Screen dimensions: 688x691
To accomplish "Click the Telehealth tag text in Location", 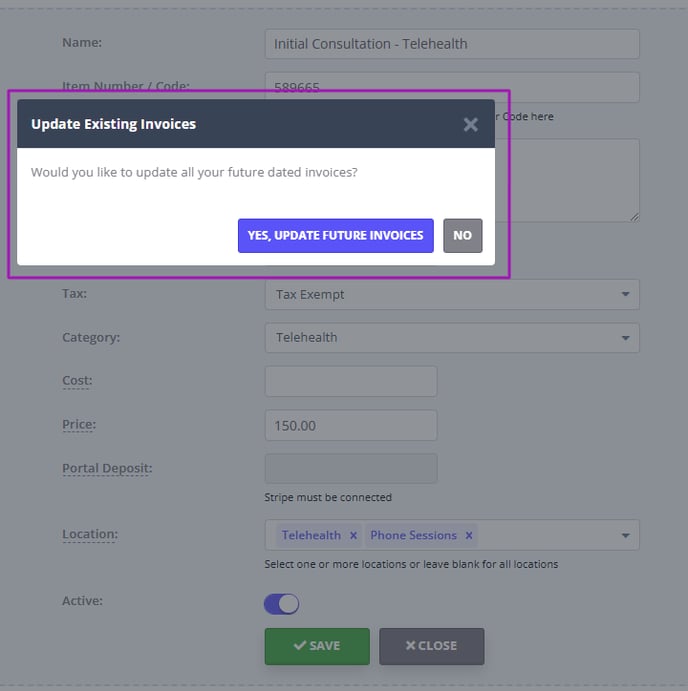I will point(311,535).
